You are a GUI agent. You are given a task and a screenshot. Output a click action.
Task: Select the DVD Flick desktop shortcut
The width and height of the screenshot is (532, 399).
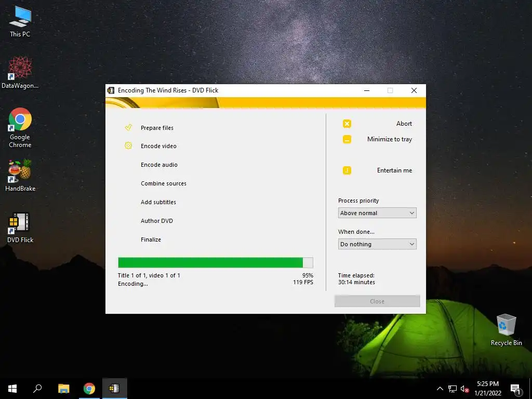[x=20, y=228]
